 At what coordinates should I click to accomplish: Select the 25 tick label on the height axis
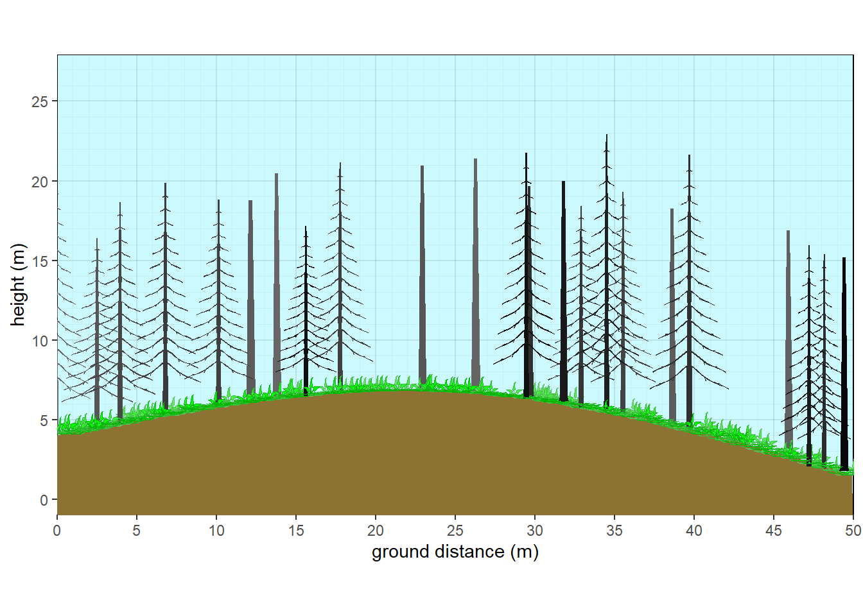click(x=40, y=101)
